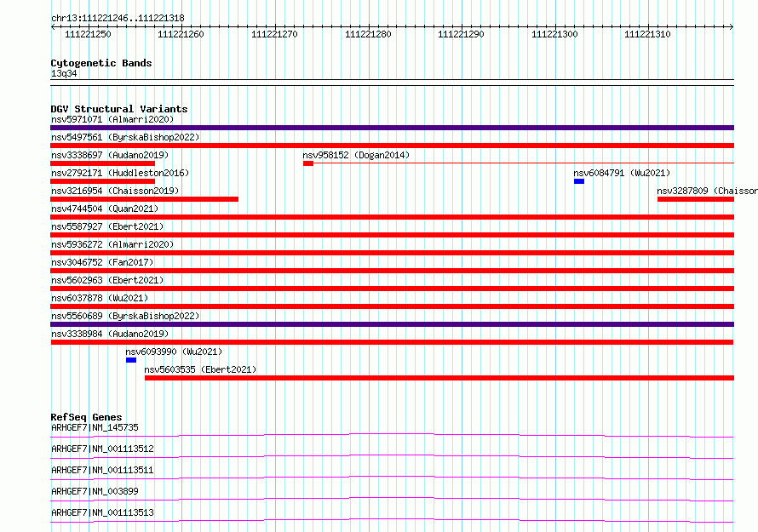Screen dimensions: 758x532
Task: Click the nsv2792171 (Huddleston2016) red bar
Action: [x=102, y=181]
